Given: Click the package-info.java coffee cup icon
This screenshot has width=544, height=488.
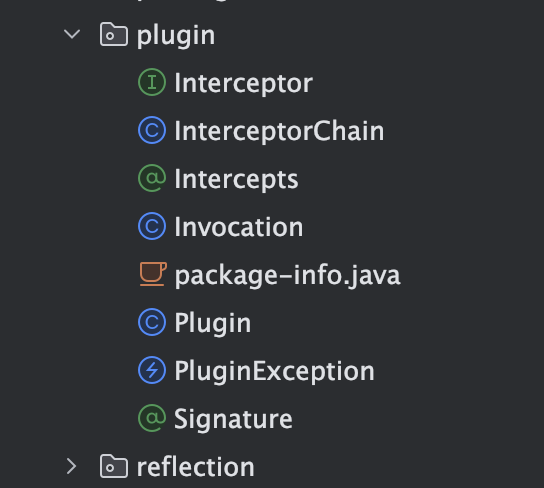Looking at the screenshot, I should (153, 274).
